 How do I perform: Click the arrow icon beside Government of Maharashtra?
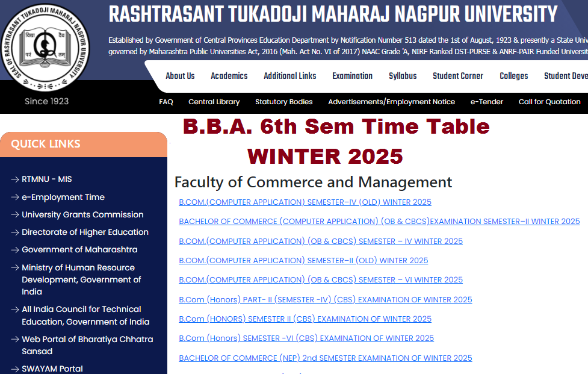point(14,249)
